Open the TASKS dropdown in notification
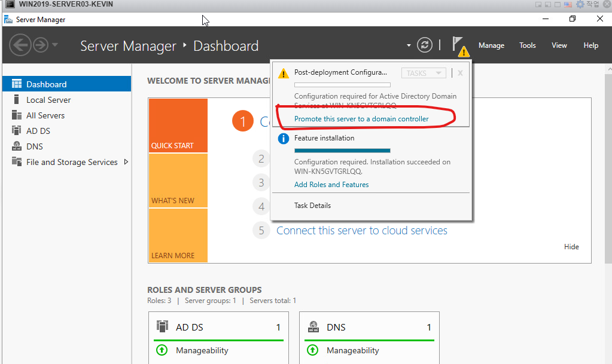This screenshot has width=612, height=364. (424, 73)
